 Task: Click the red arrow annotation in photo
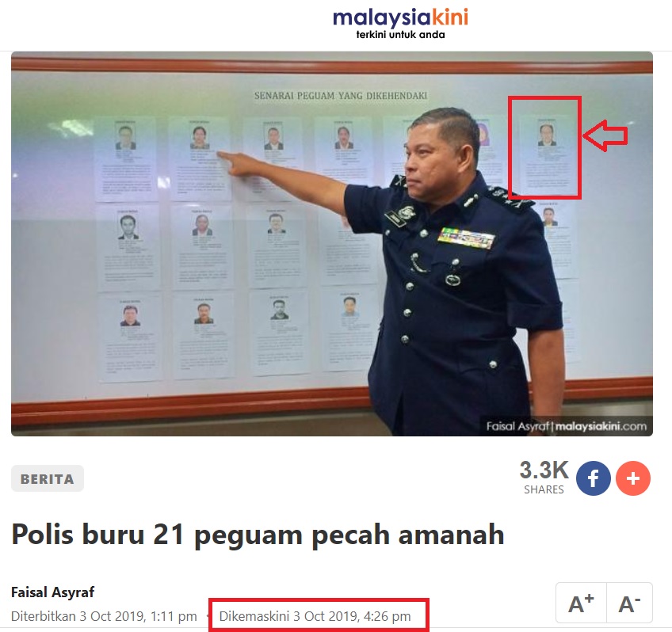(x=605, y=135)
